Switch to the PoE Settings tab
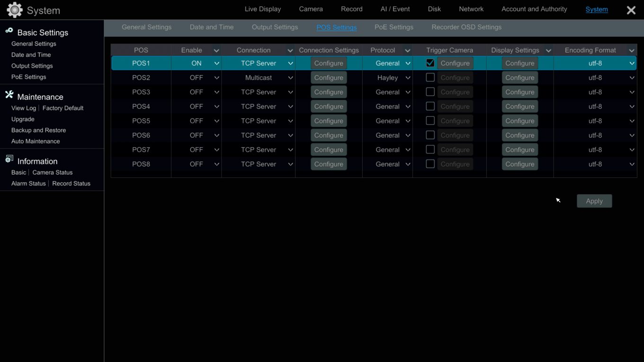Viewport: 644px width, 362px height. pos(394,27)
